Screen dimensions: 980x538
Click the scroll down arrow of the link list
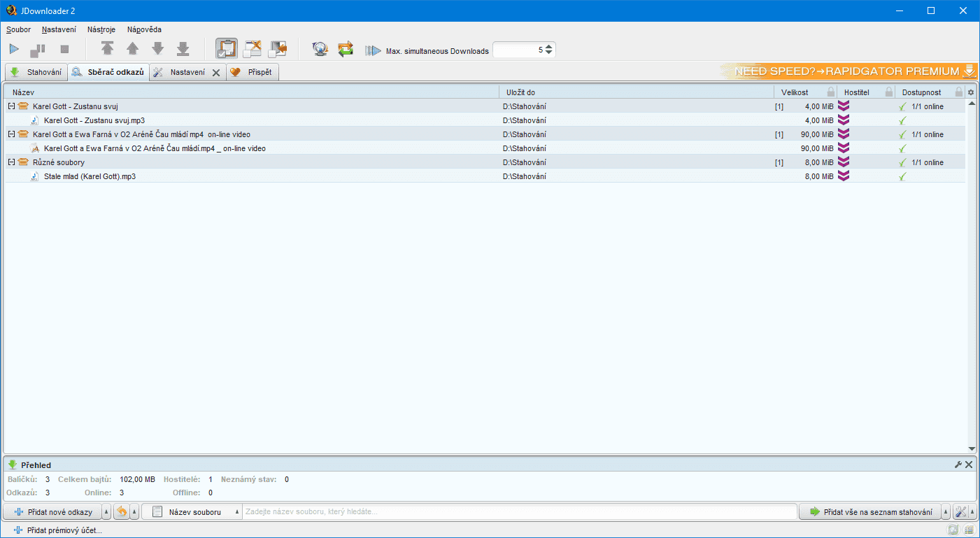pos(971,448)
